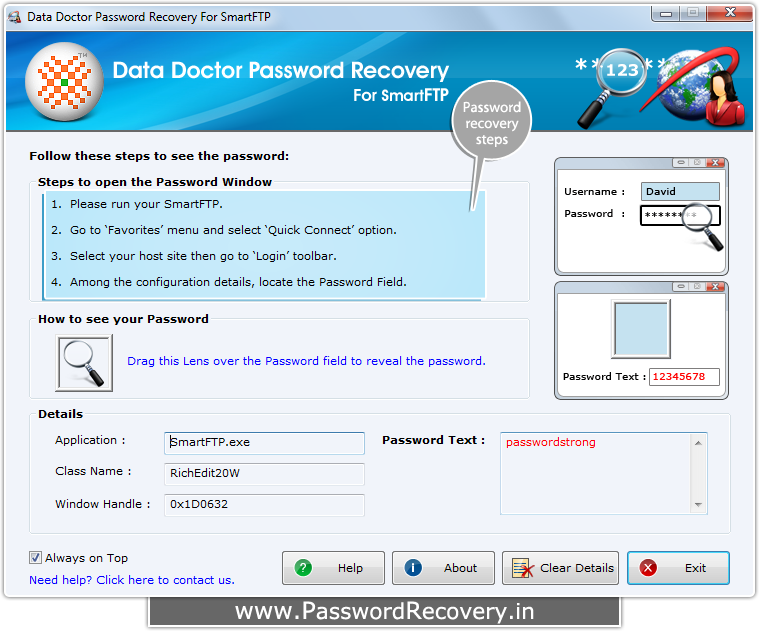Viewport: 759px width, 631px height.
Task: Click the Exit button
Action: pyautogui.click(x=678, y=568)
